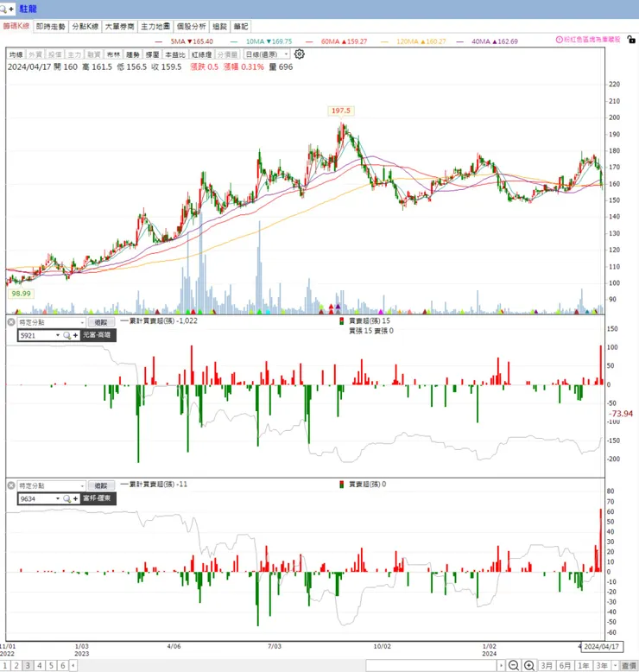The width and height of the screenshot is (639, 672).
Task: Open the 特定分點 dropdown above 5921
Action: [52, 322]
